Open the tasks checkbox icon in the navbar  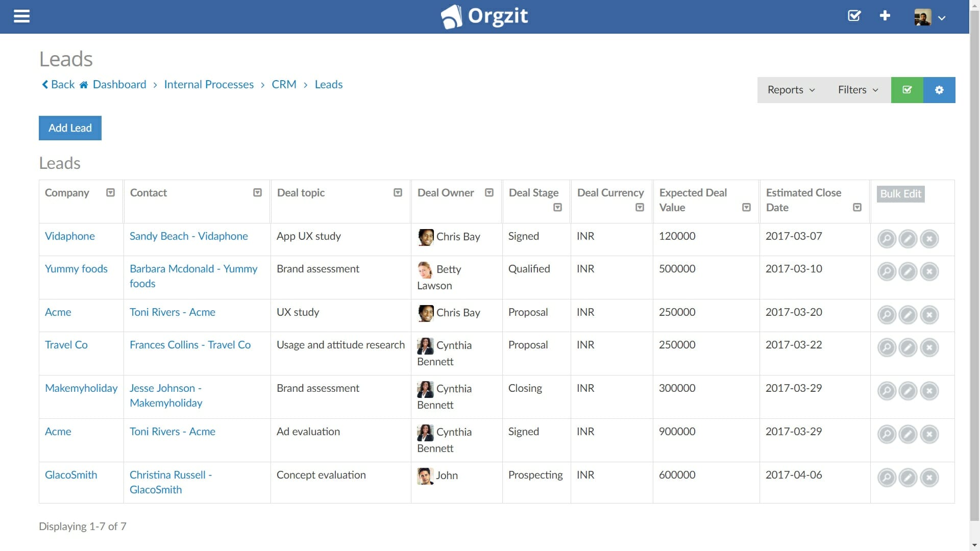[854, 16]
